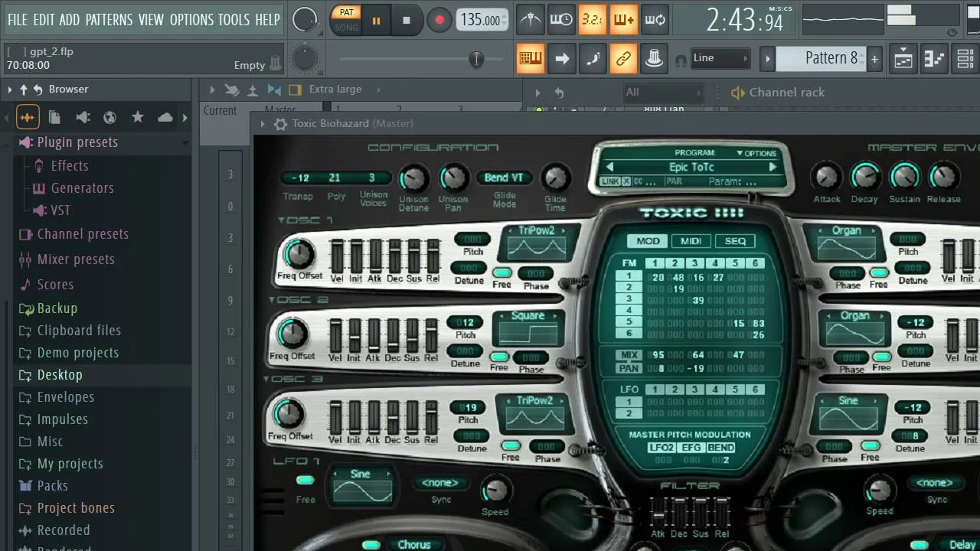Viewport: 980px width, 551px height.
Task: Open the channel rack view icon
Action: tap(965, 58)
